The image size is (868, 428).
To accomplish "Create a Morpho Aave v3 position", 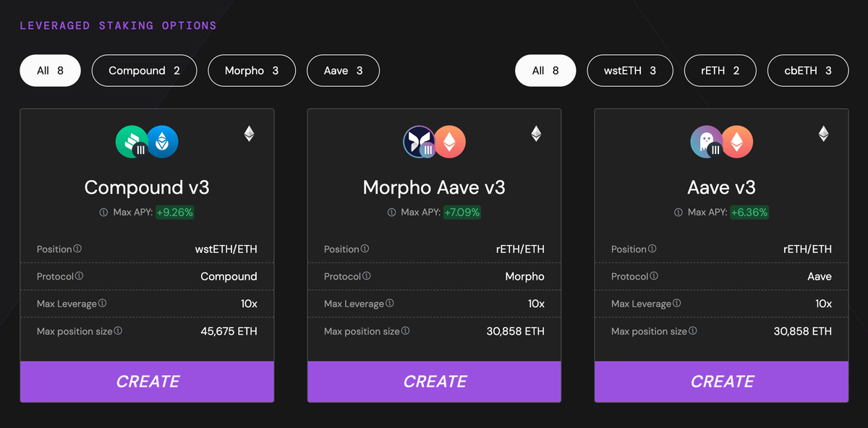I will [x=434, y=382].
